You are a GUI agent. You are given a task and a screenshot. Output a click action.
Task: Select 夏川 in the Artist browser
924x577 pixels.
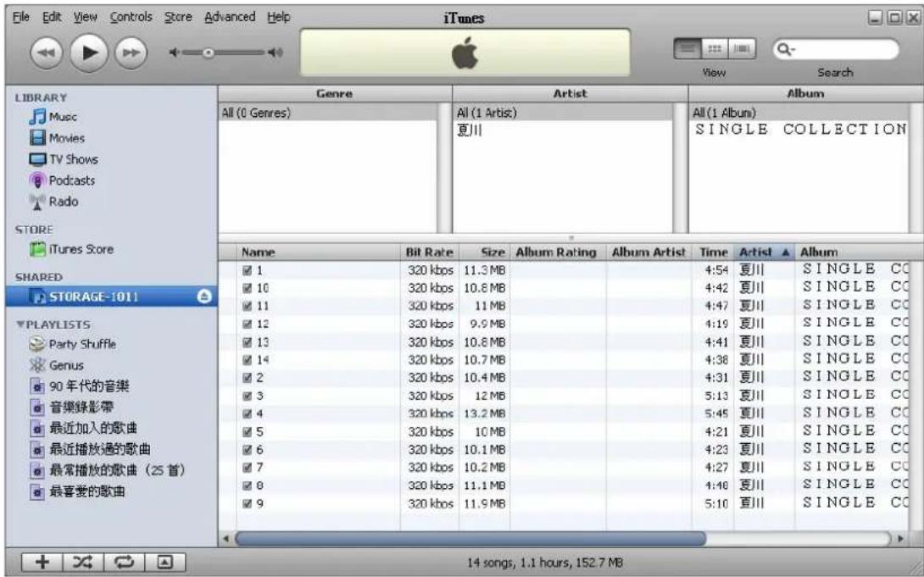click(x=470, y=130)
